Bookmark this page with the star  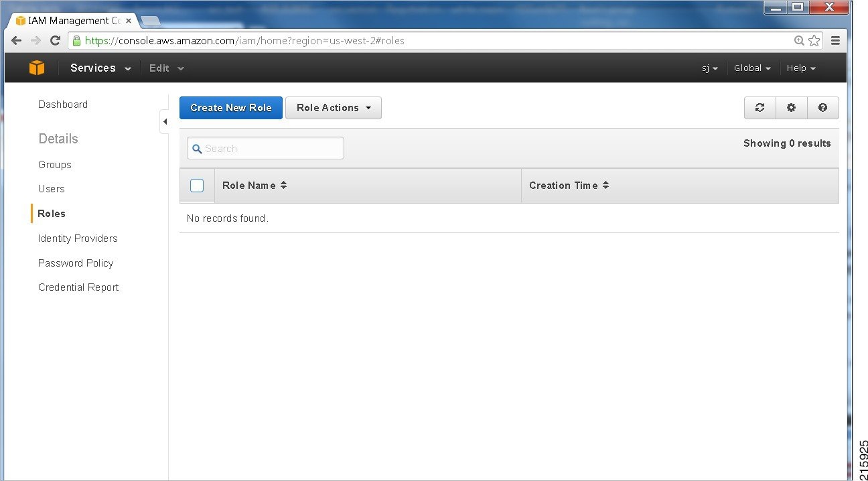pos(814,41)
